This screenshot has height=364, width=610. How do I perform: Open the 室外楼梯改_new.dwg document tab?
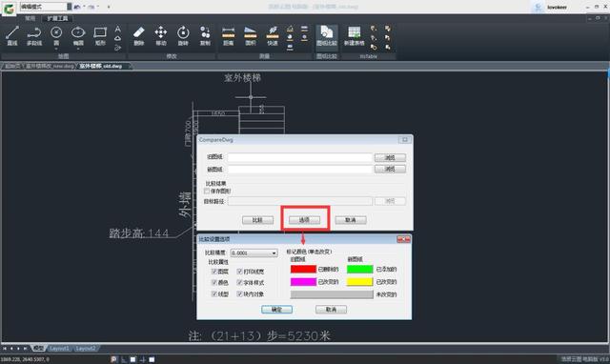click(50, 66)
